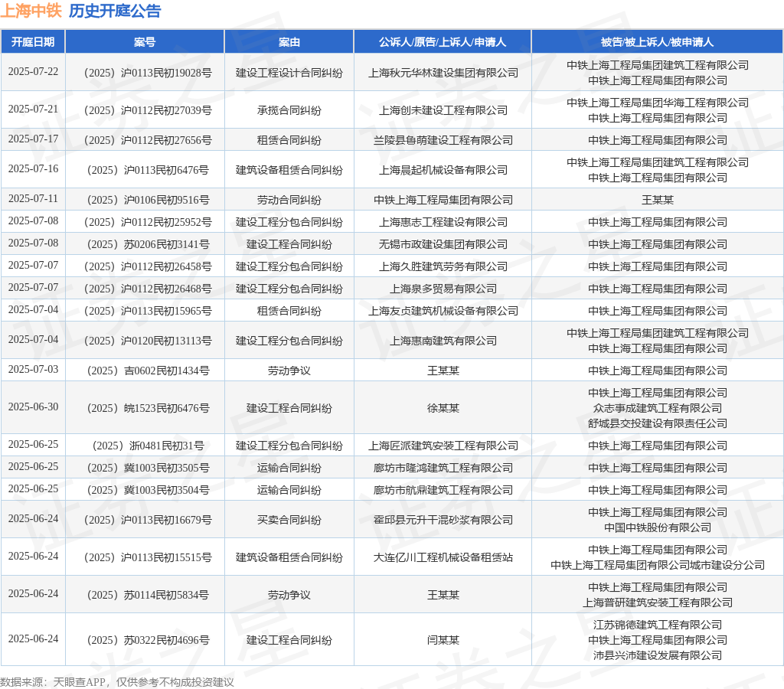784x689 pixels.
Task: Click cause 买卖合同纠纷
Action: coord(289,521)
